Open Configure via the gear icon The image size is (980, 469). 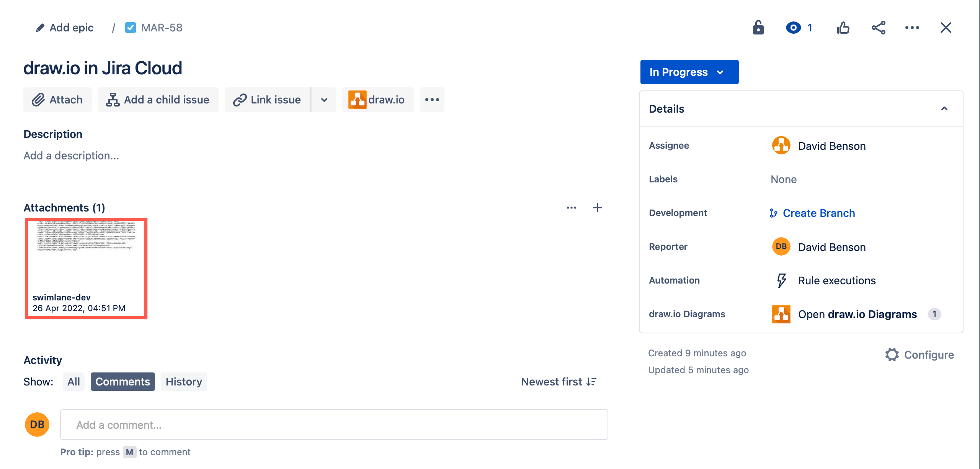click(892, 354)
